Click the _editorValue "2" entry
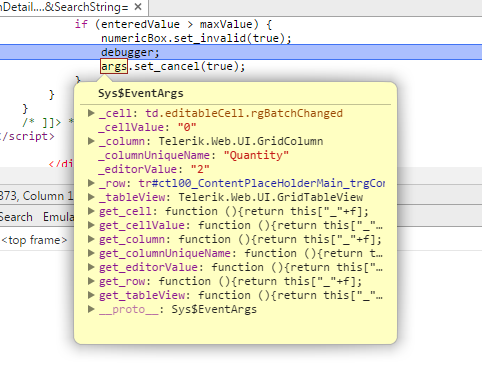This screenshot has height=380, width=482. coord(154,169)
